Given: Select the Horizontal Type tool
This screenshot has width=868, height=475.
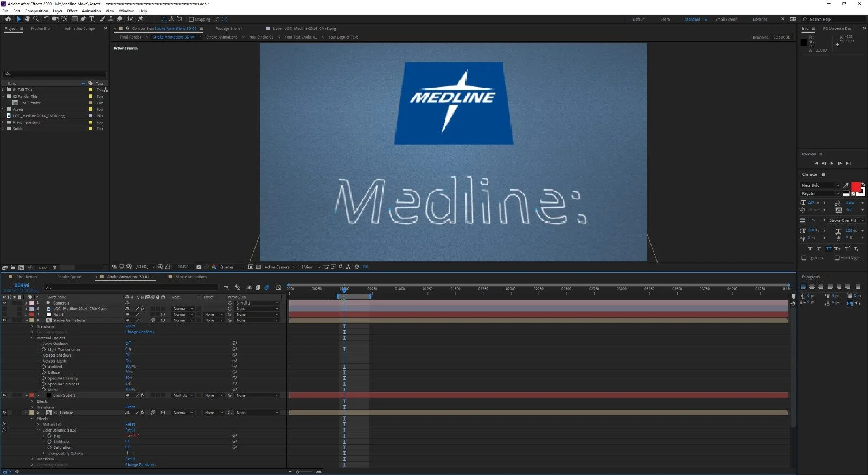Looking at the screenshot, I should coord(92,19).
